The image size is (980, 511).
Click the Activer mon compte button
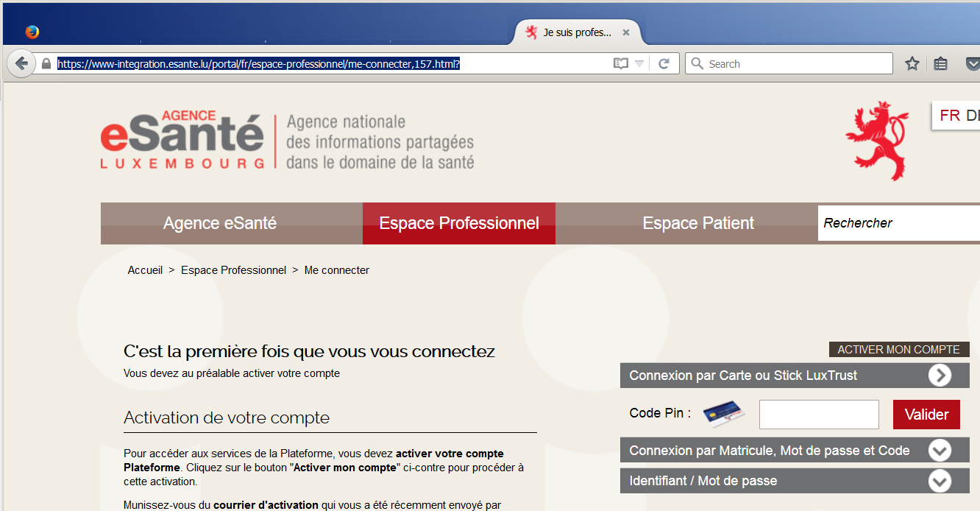tap(898, 350)
